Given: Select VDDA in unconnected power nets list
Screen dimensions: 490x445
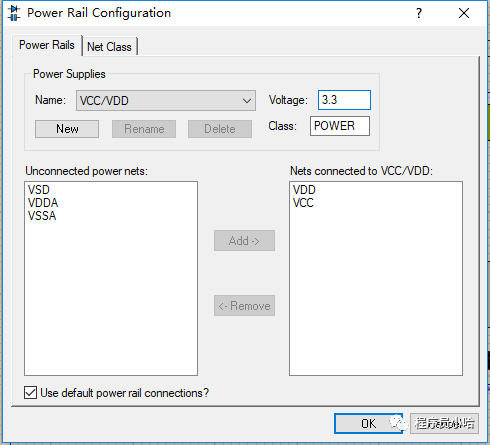Looking at the screenshot, I should click(43, 203).
